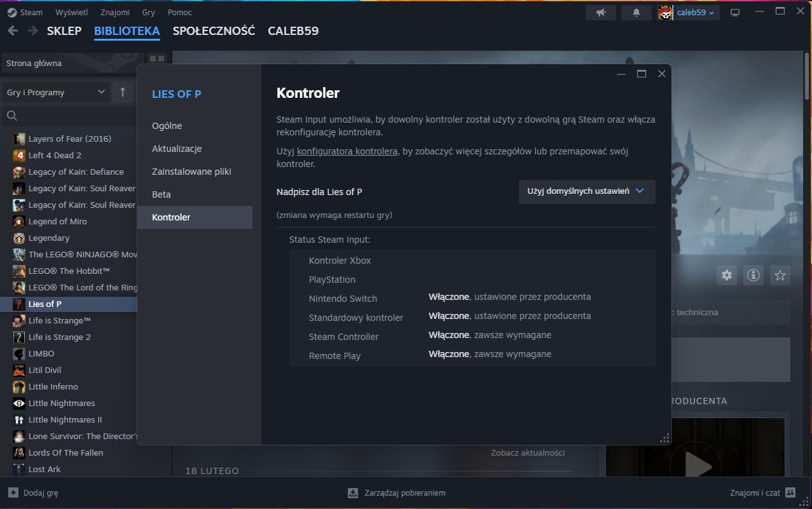Image resolution: width=812 pixels, height=509 pixels.
Task: Click the Layers of Fear (2016) game icon
Action: pos(19,139)
